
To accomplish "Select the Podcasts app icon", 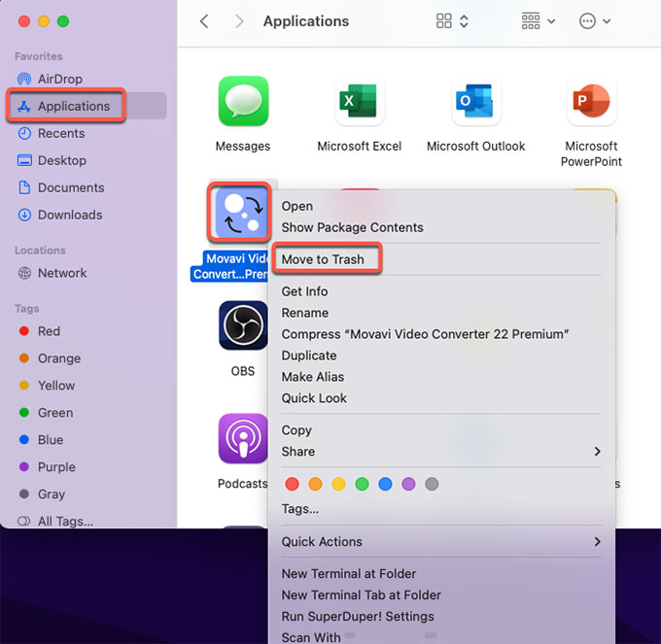I will [243, 438].
